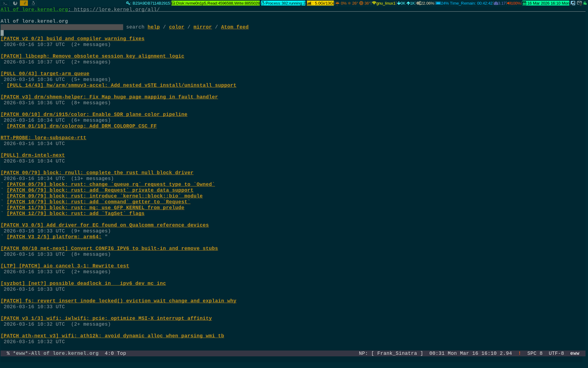Open PATCH 09/79 introduce kernel::block::bio module
The width and height of the screenshot is (588, 368).
(x=104, y=196)
